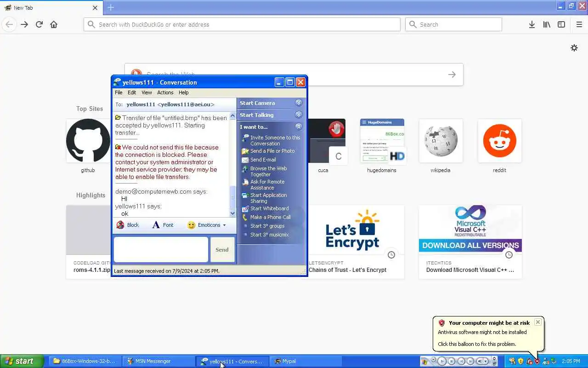Open the browser downloads icon
The width and height of the screenshot is (588, 368).
pos(531,24)
